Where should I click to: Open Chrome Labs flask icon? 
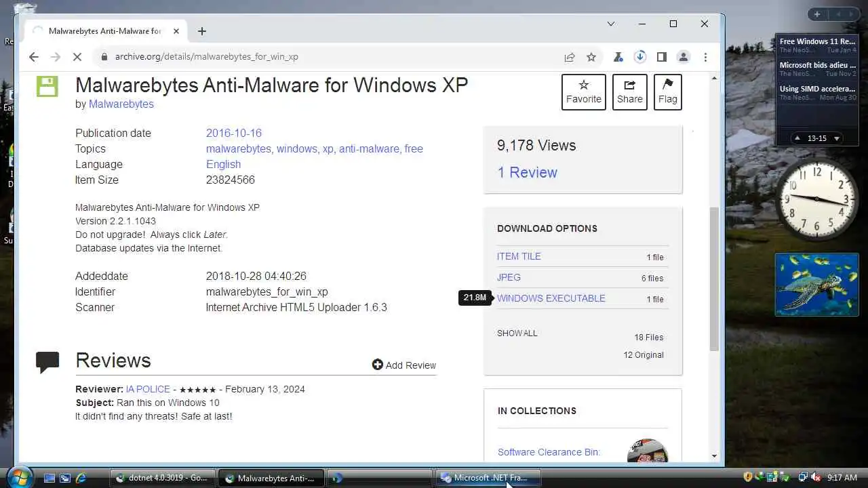618,57
